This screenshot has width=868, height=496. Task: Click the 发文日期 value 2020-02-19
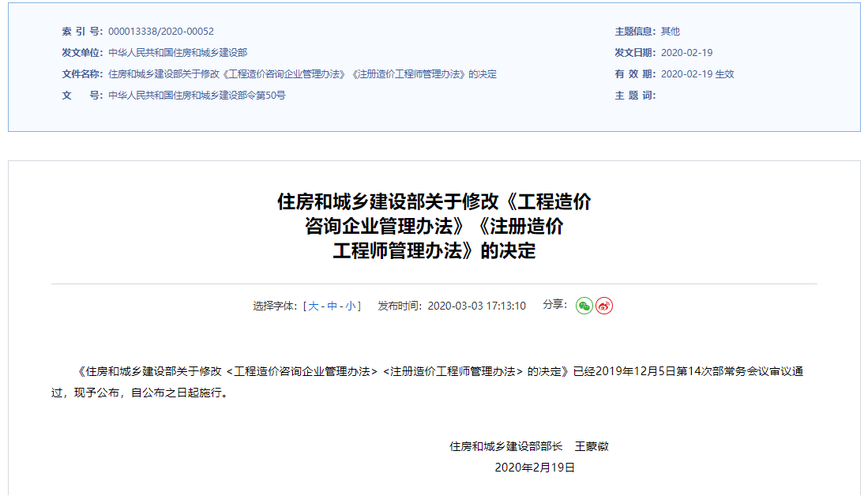[686, 53]
